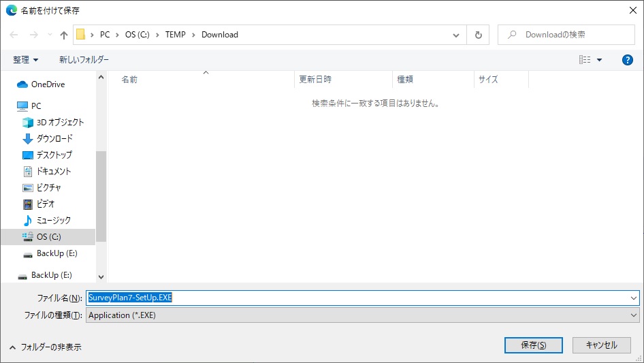This screenshot has height=363, width=644.
Task: Open ファイルの種類 Application (*.EXE) combo box
Action: pos(362,315)
